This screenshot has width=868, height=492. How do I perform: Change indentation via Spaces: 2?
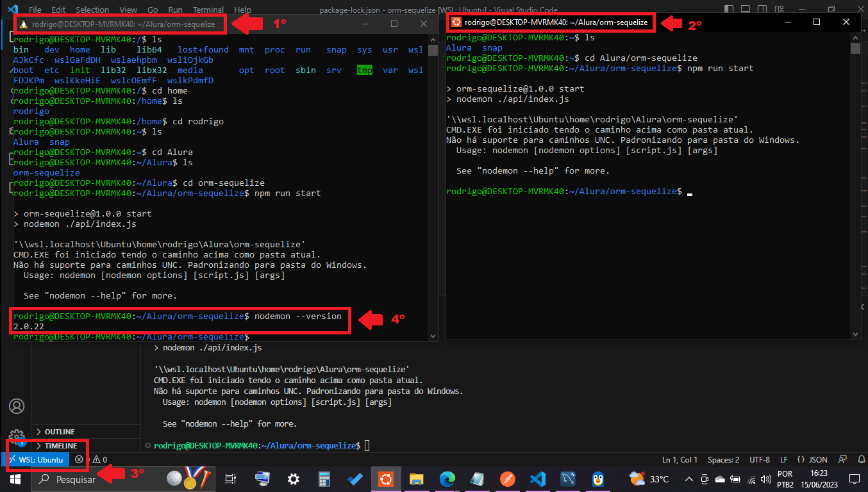pos(723,459)
